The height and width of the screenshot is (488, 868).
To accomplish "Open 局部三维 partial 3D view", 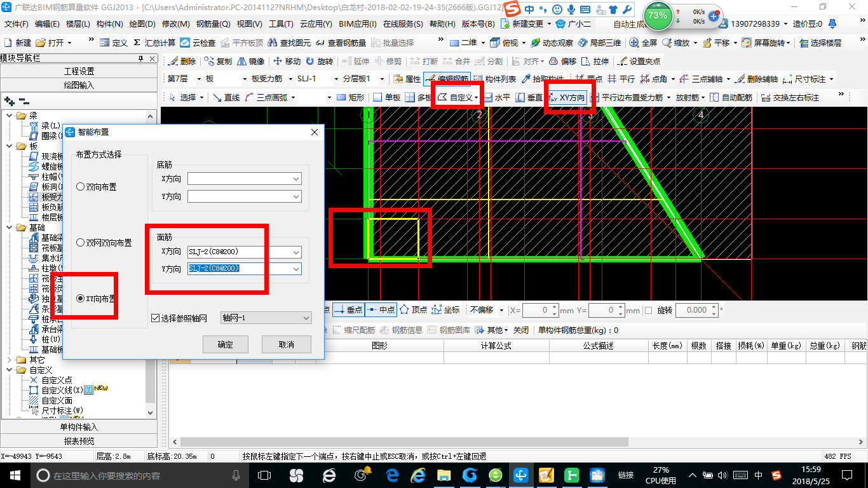I will coord(599,43).
